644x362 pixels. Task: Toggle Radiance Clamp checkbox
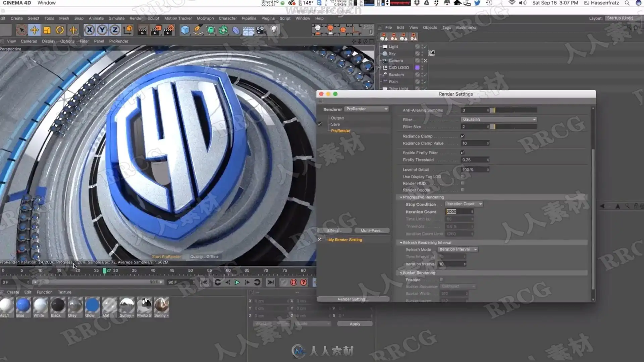[463, 136]
